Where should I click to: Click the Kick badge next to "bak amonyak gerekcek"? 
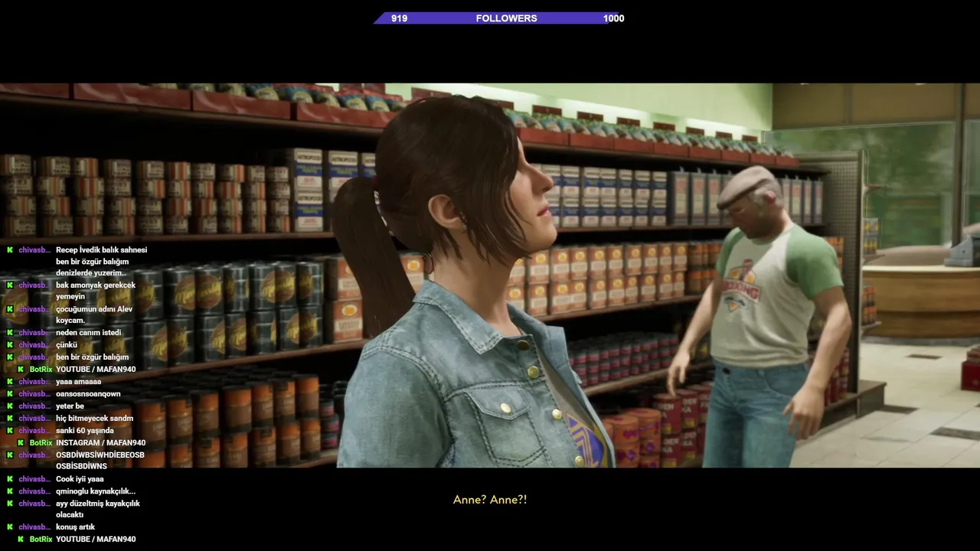pyautogui.click(x=10, y=285)
